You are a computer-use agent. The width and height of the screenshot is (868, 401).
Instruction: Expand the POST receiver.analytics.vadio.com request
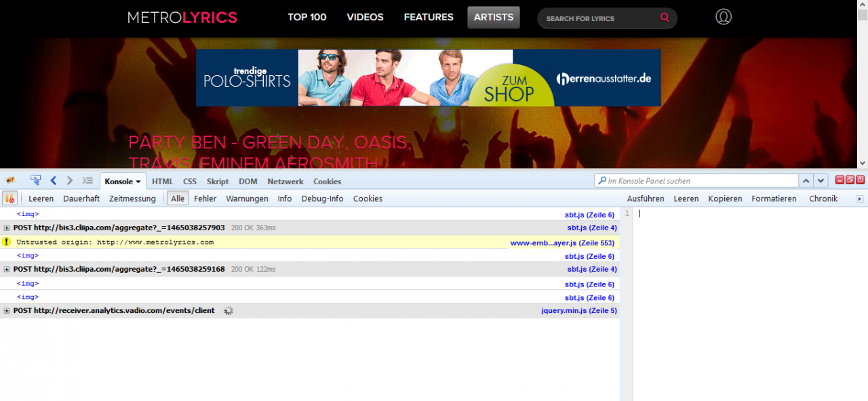7,311
